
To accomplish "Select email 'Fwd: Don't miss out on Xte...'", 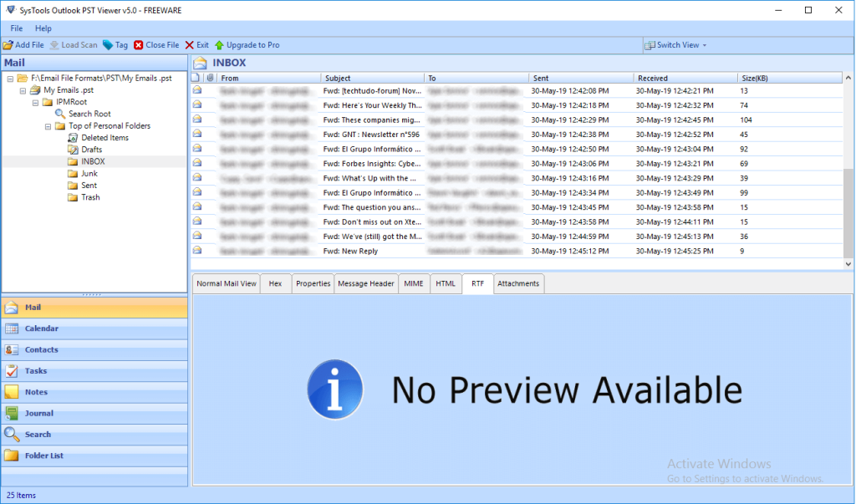I will tap(517, 221).
